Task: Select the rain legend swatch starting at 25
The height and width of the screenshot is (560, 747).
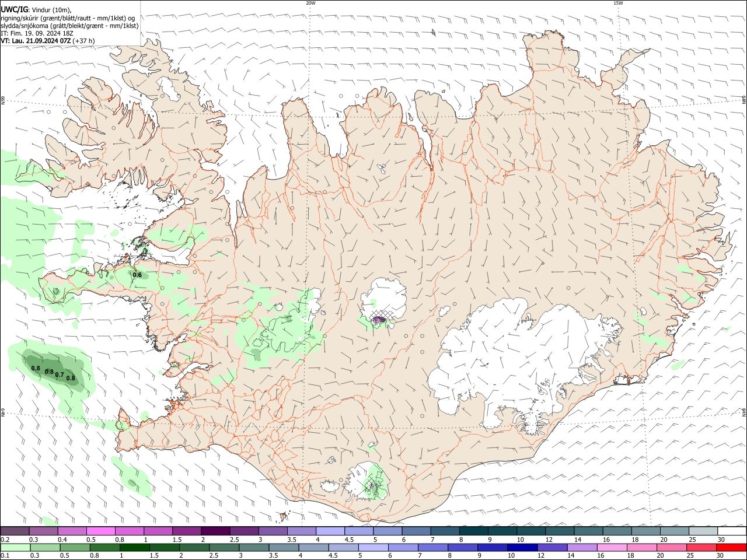Action: coord(701,547)
